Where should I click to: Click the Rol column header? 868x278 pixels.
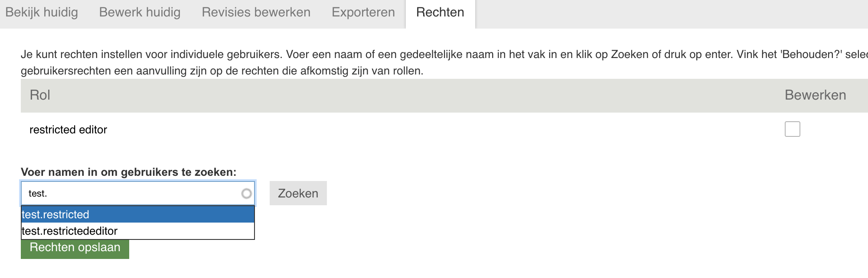click(40, 95)
